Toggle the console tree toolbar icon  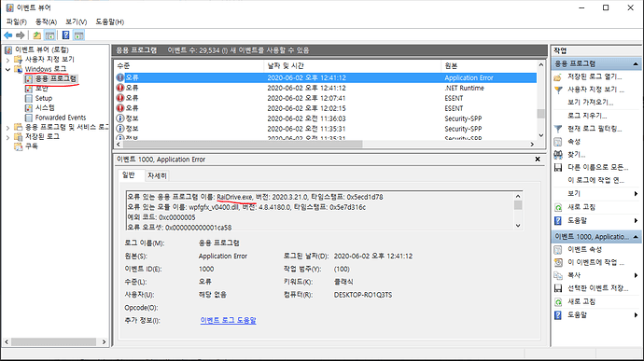50,35
